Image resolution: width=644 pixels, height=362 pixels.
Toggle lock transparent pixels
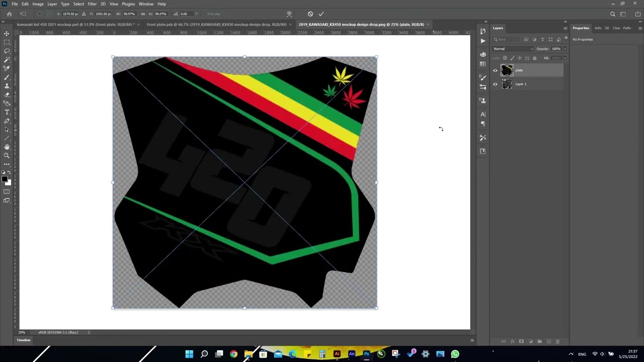505,58
